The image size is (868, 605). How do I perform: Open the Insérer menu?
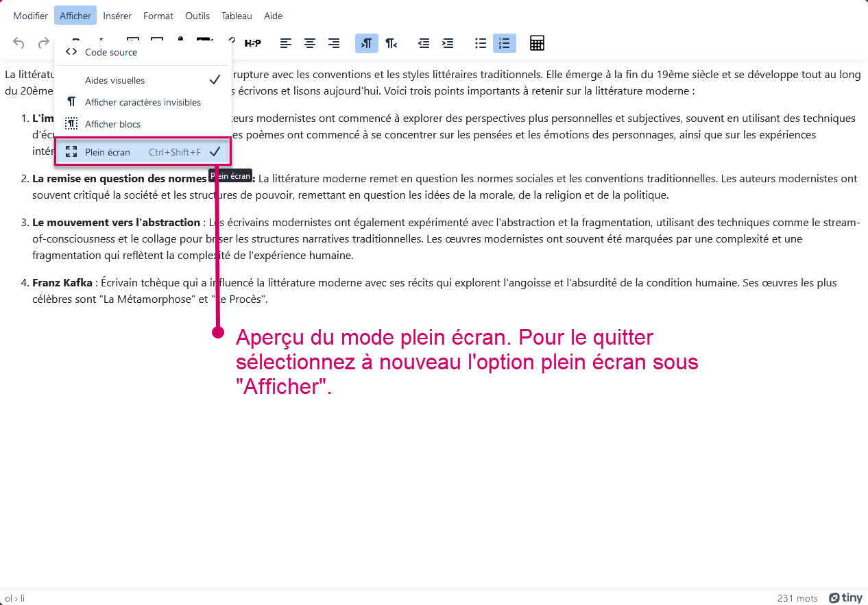point(117,16)
